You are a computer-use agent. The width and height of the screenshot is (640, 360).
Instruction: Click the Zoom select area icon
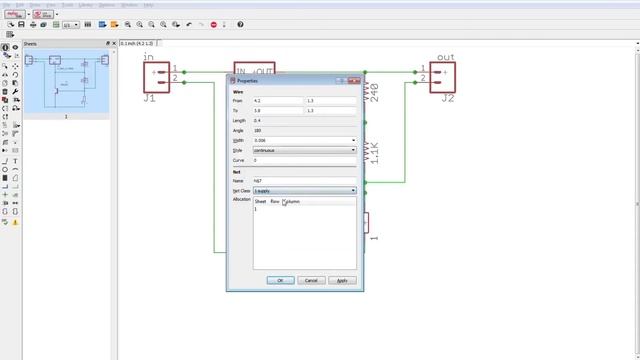coord(176,24)
